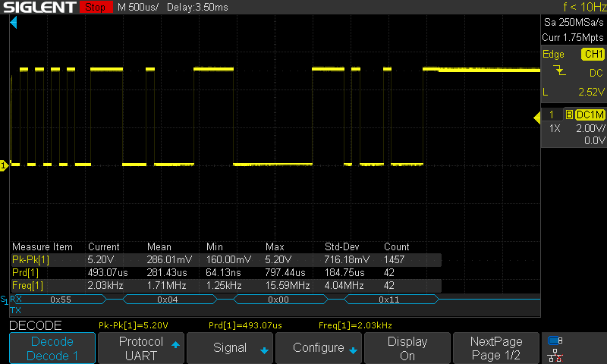The image size is (607, 364).
Task: Click the channel 1 ground level marker
Action: coord(4,165)
